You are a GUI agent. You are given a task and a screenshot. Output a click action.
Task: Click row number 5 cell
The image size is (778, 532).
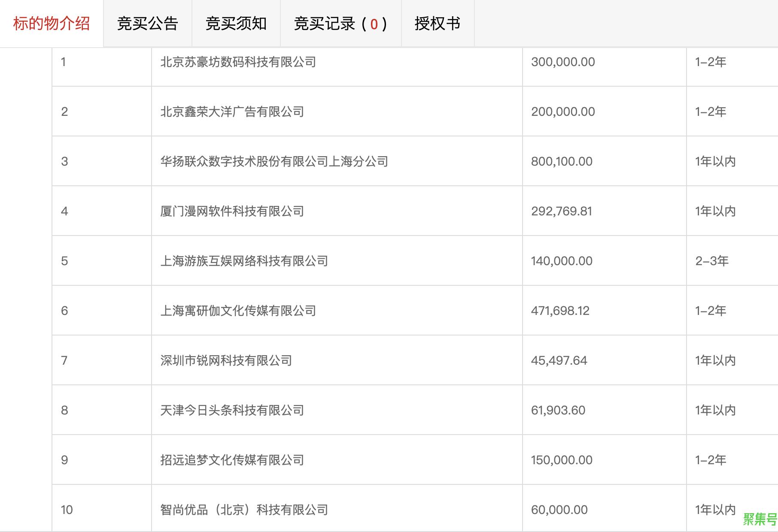tap(102, 261)
